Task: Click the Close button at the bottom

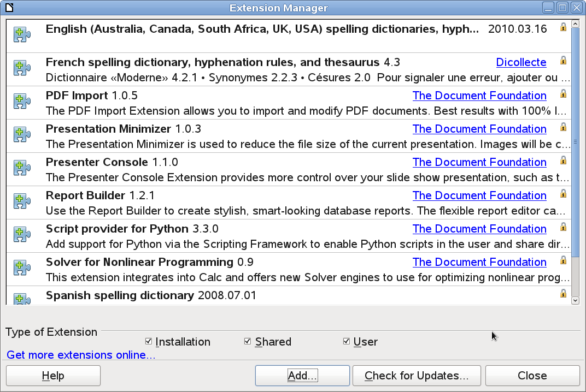Action: pos(532,376)
